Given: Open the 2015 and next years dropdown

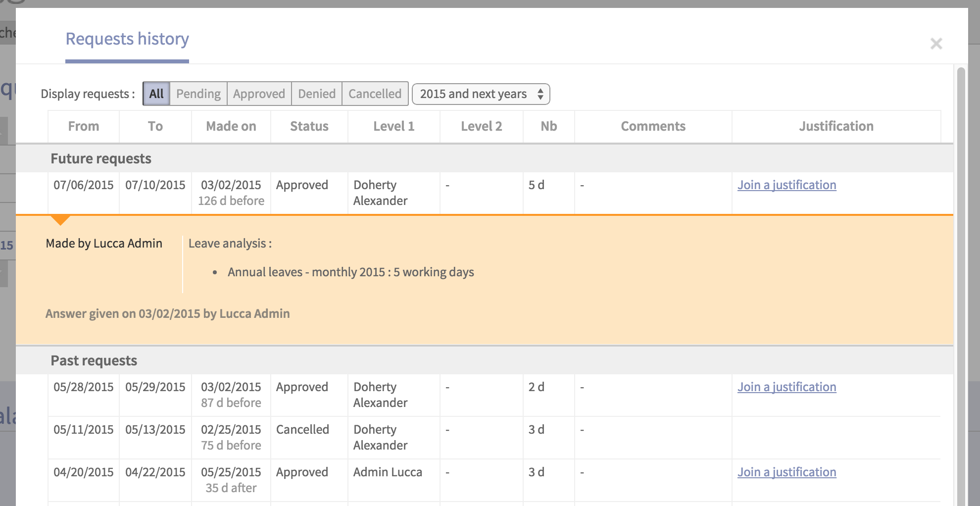Looking at the screenshot, I should [481, 94].
